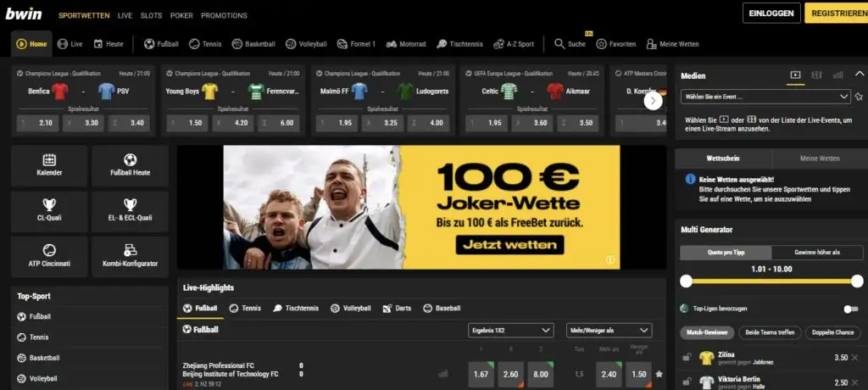Open Favoriten star in navigation
The width and height of the screenshot is (868, 390).
click(x=616, y=44)
